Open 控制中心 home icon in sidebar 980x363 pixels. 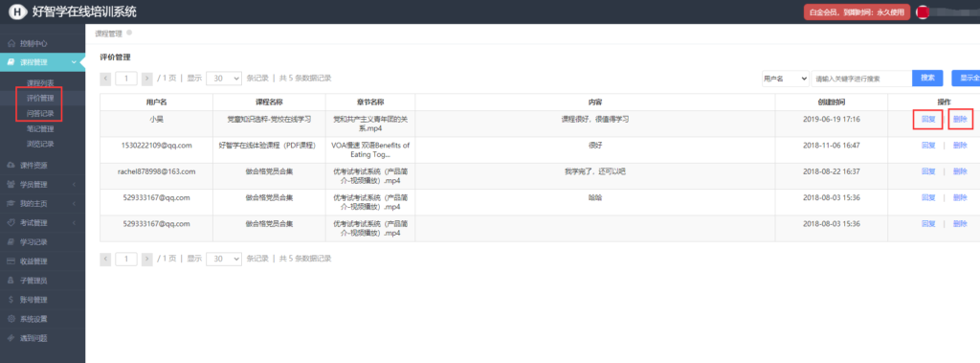coord(11,44)
